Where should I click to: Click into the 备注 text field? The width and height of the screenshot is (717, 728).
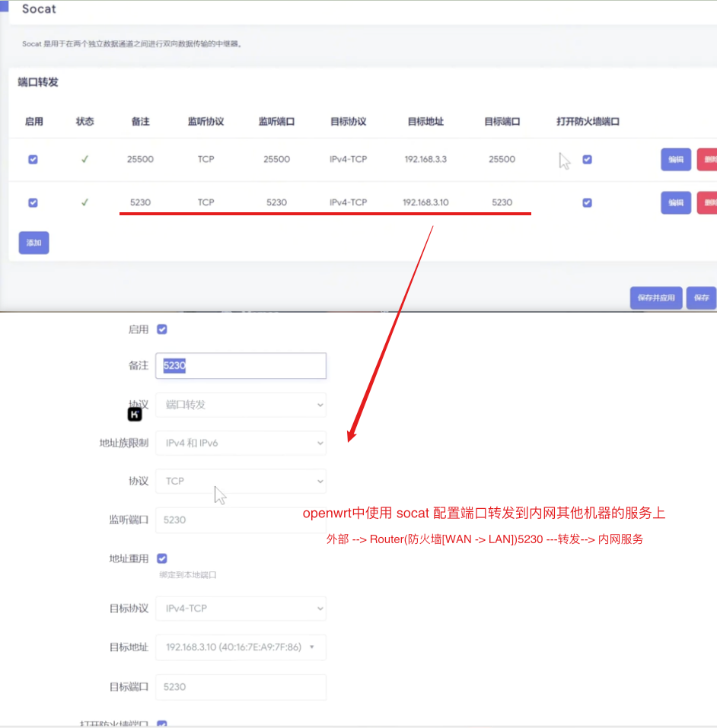241,366
